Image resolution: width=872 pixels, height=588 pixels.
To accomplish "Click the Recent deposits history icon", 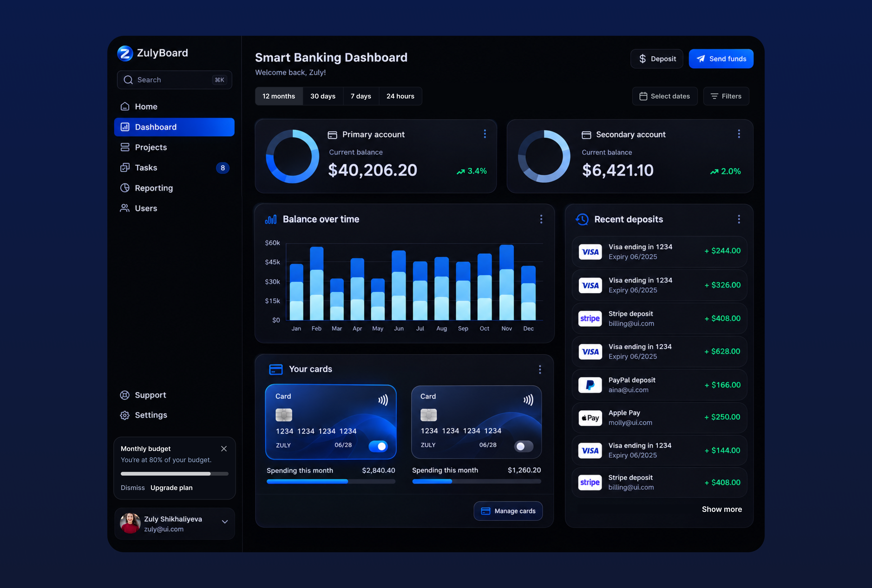I will [582, 219].
